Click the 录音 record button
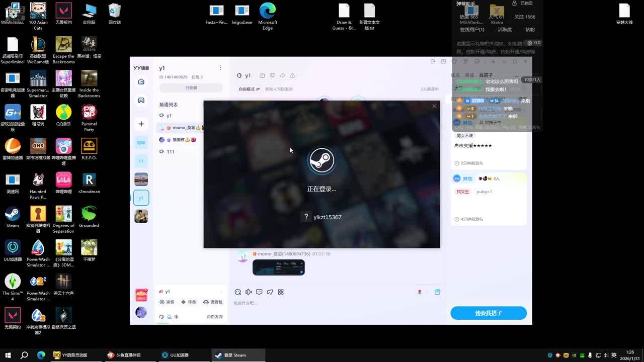The image size is (644, 362). (167, 302)
